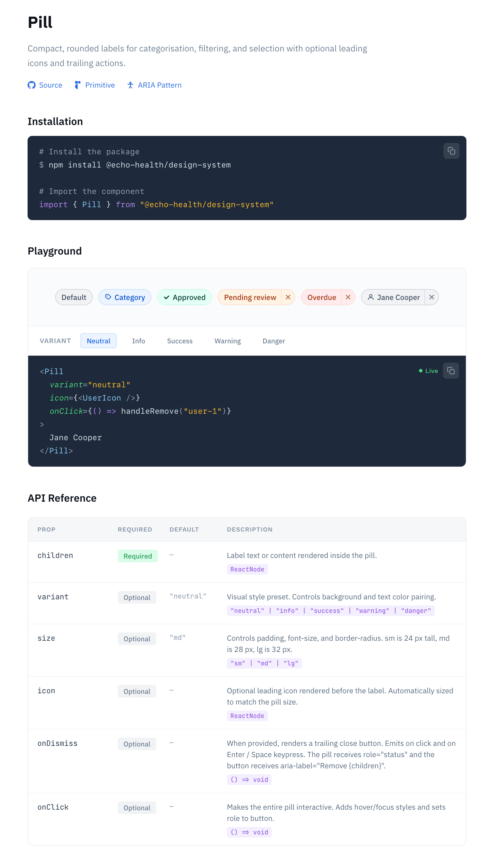Image resolution: width=494 pixels, height=868 pixels.
Task: Select the Danger variant
Action: pyautogui.click(x=273, y=341)
